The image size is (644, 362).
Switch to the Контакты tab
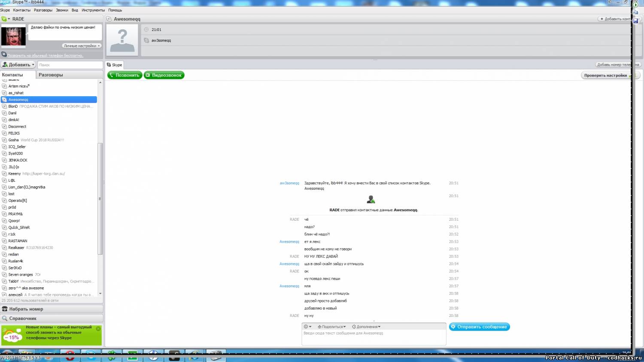tap(18, 75)
